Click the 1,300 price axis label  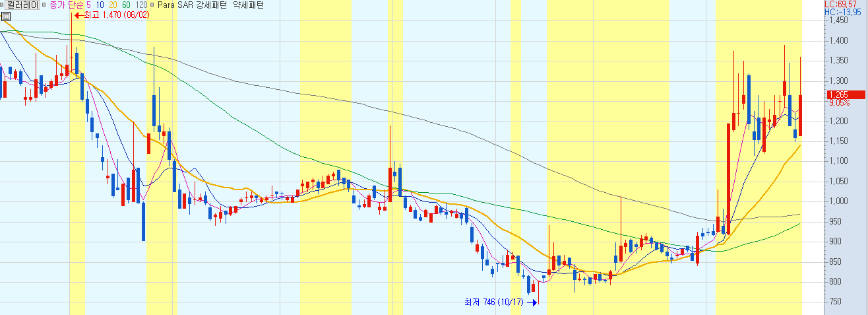[x=839, y=81]
